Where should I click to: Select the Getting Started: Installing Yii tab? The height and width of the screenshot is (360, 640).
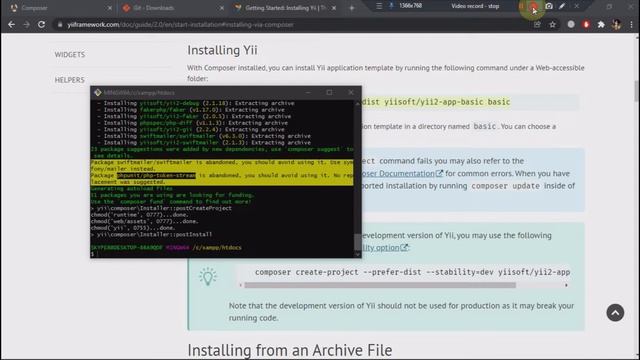click(x=285, y=8)
